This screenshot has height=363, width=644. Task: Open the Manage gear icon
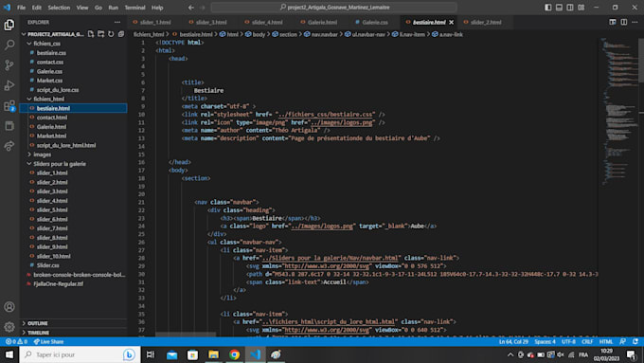(9, 327)
